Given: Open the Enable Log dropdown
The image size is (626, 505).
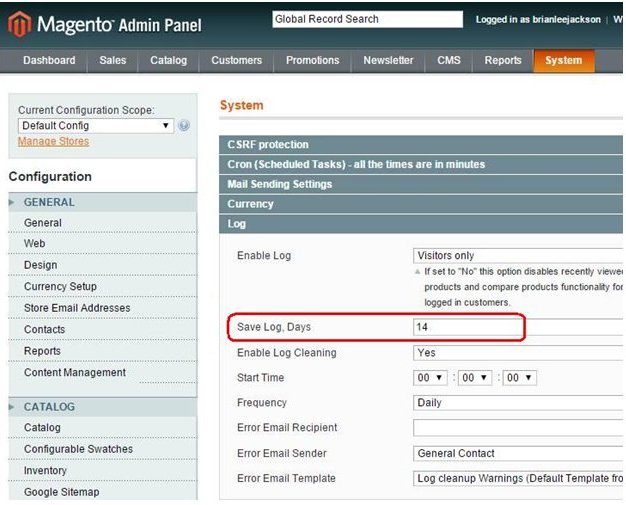Looking at the screenshot, I should click(x=518, y=255).
